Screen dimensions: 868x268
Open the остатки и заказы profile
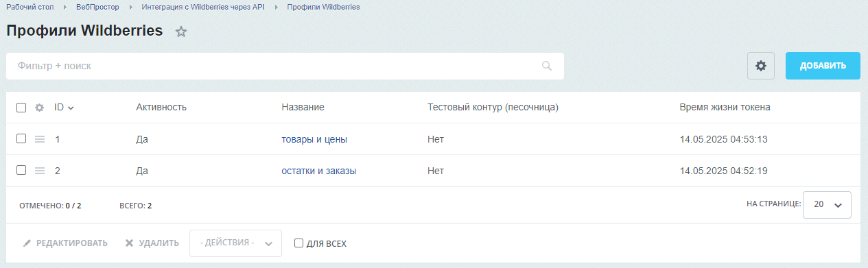tap(319, 171)
